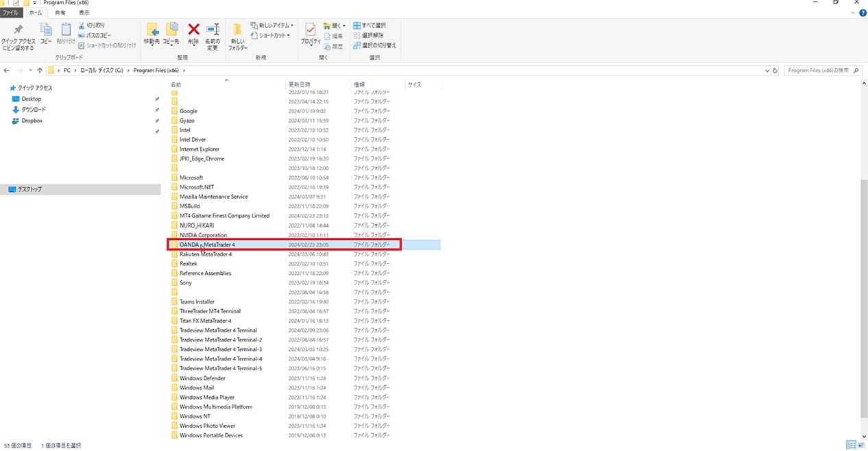Image resolution: width=868 pixels, height=451 pixels.
Task: Open コピー先 (Copy to) dropdown
Action: (170, 34)
